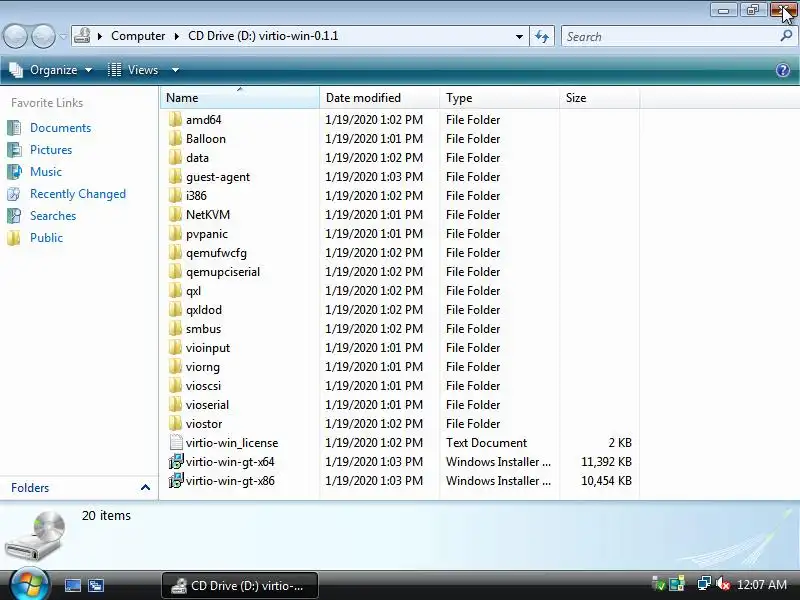
Task: Select the NetKVM folder icon
Action: pos(175,215)
